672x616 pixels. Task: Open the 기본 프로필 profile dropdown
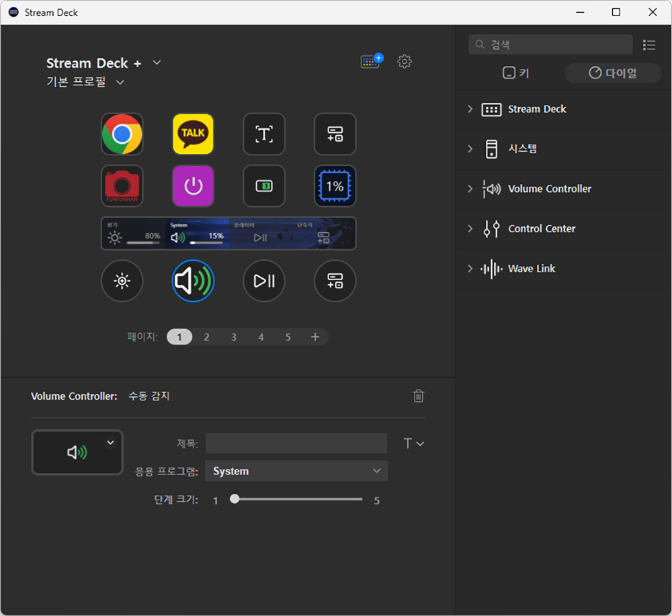[x=120, y=82]
